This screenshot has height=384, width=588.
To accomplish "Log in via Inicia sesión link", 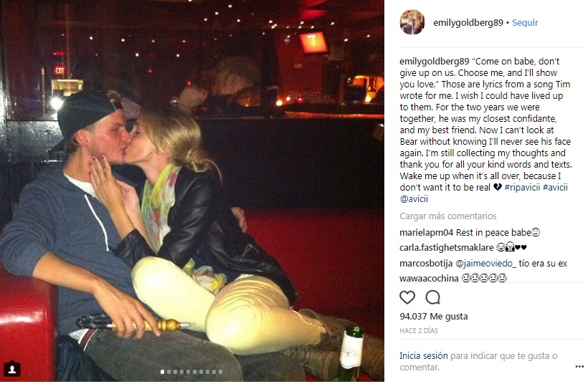I will click(x=423, y=356).
